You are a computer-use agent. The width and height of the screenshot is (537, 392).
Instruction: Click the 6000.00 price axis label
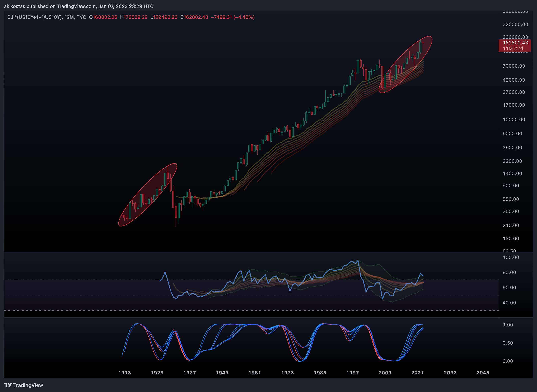pos(512,134)
